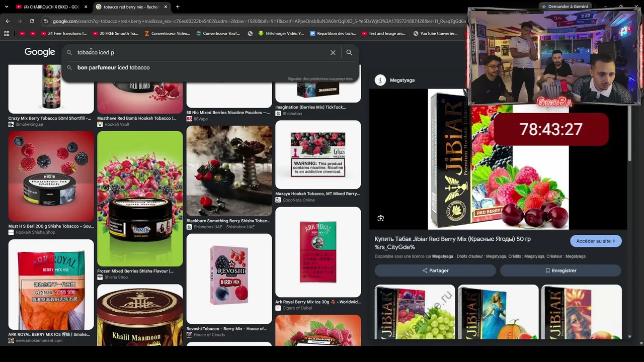This screenshot has width=644, height=362.
Task: Open the Jibiar grape related image
Action: click(x=415, y=312)
